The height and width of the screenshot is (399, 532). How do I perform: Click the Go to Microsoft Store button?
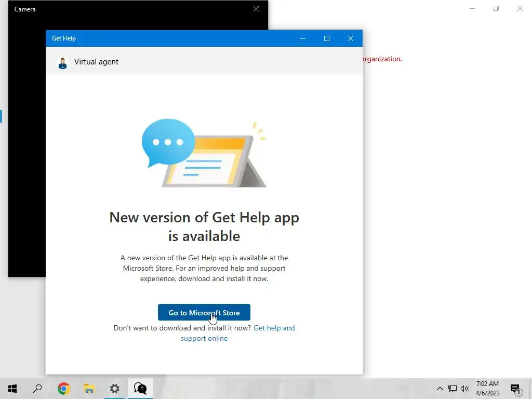pos(204,312)
